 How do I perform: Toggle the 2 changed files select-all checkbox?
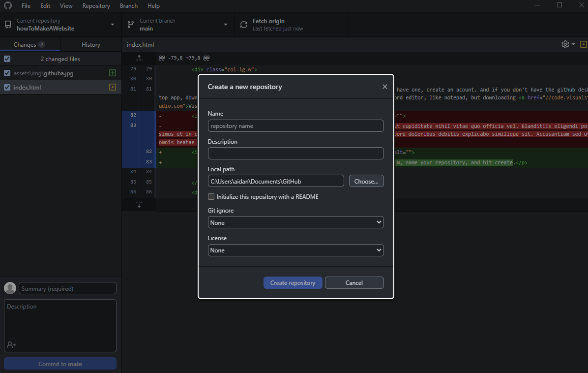tap(7, 59)
